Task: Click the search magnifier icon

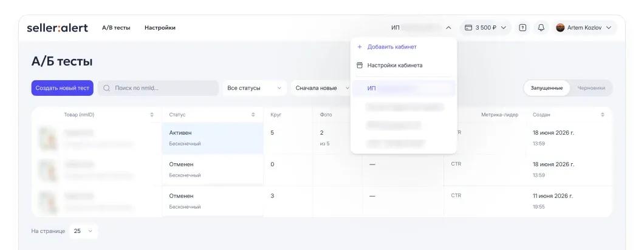Action: [x=107, y=88]
